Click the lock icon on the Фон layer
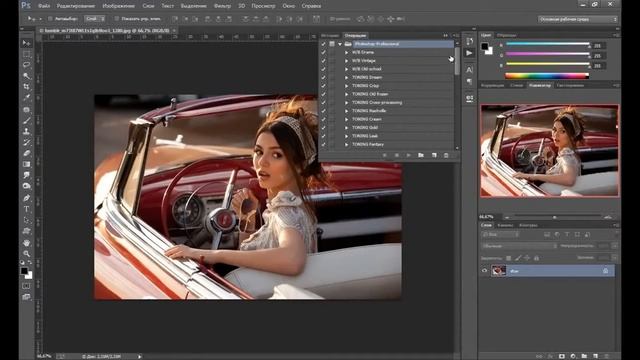 click(605, 271)
